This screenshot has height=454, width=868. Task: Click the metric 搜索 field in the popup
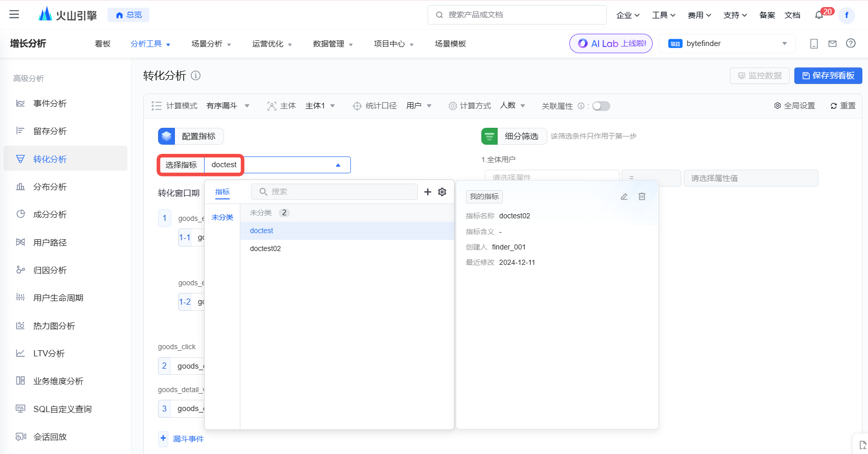pyautogui.click(x=335, y=192)
